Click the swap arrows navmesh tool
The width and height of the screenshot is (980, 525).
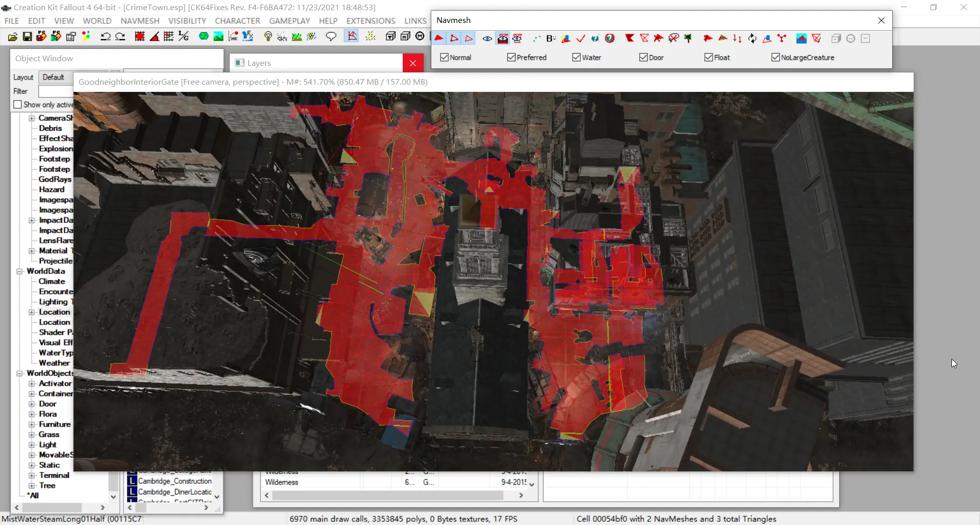pos(737,38)
